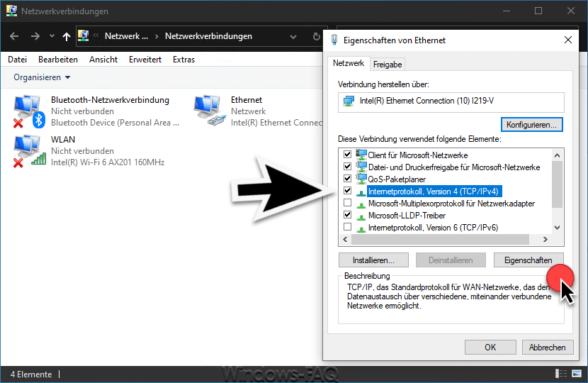
Task: Close the Eigenschaften von Ethernet dialog
Action: pyautogui.click(x=567, y=40)
